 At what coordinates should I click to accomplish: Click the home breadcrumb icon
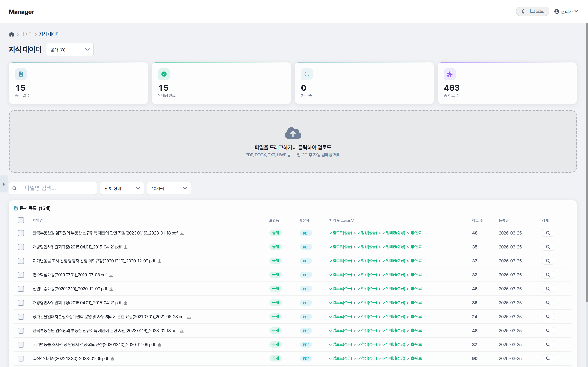[x=11, y=34]
